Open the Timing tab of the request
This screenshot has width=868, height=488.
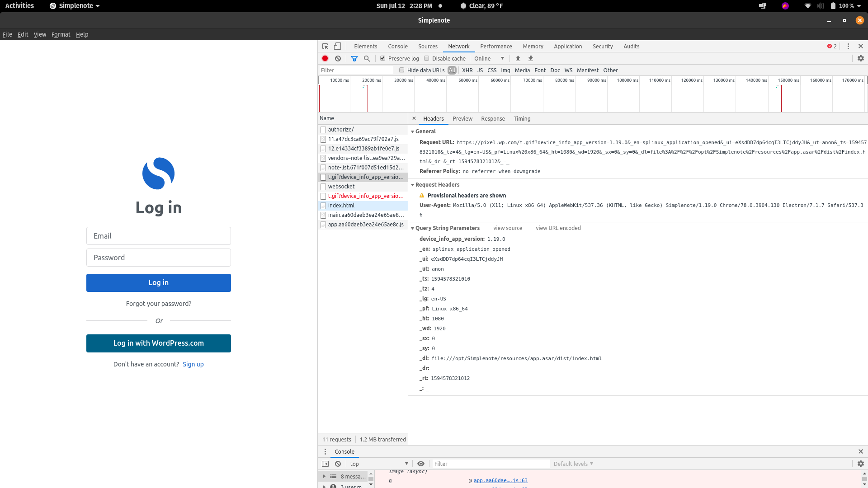pos(522,118)
